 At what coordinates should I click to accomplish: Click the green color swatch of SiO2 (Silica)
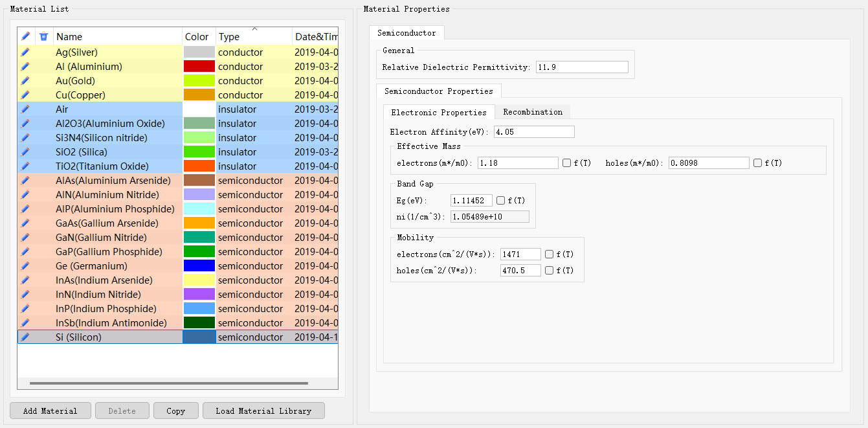tap(199, 152)
